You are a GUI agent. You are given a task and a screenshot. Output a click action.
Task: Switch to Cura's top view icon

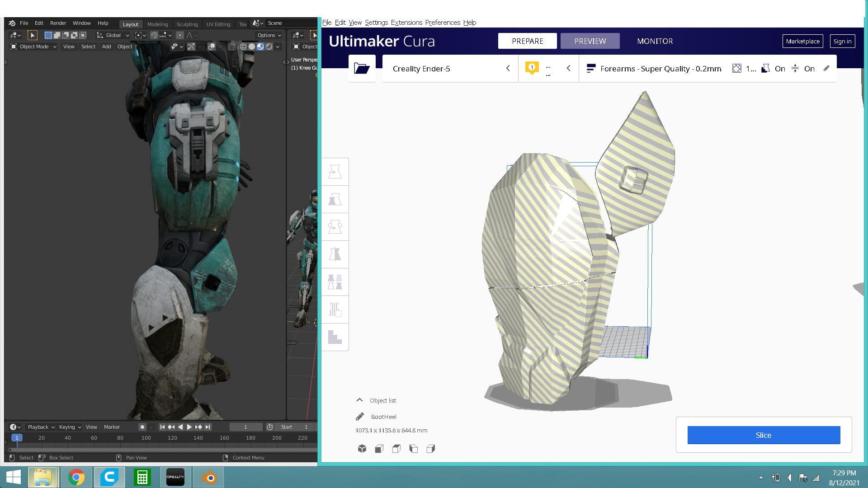tap(396, 449)
